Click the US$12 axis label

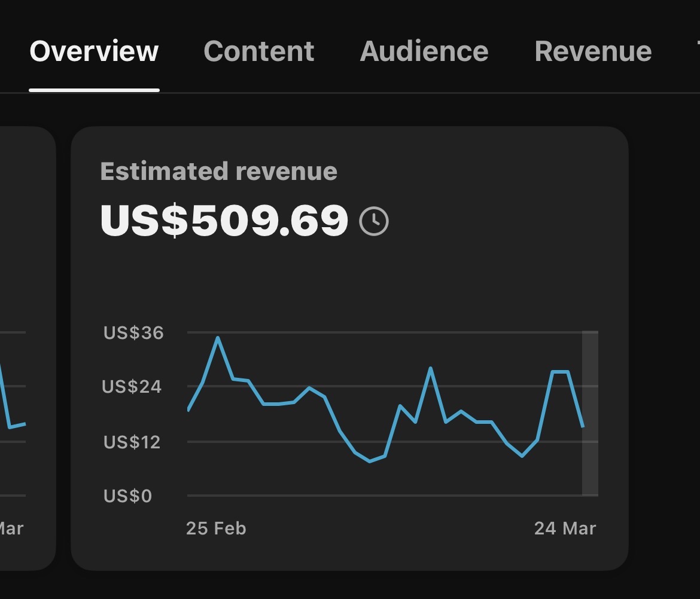click(x=132, y=442)
